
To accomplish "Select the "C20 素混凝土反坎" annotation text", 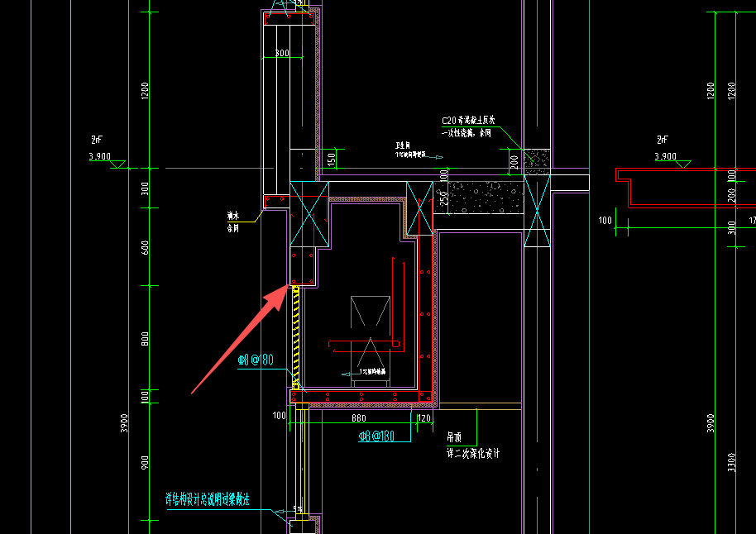I will pos(468,121).
